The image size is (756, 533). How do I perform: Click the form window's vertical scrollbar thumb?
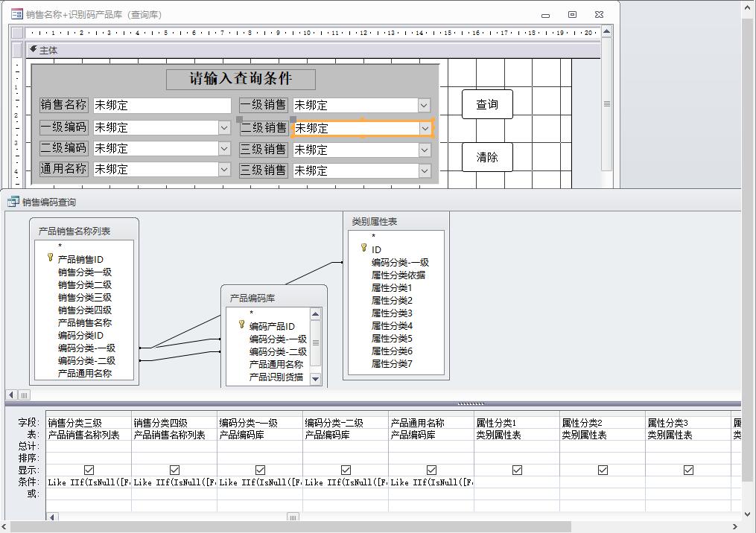[x=607, y=104]
